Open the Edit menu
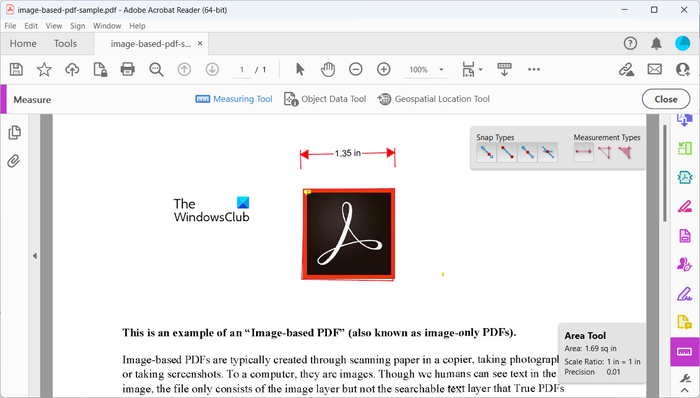 click(31, 26)
